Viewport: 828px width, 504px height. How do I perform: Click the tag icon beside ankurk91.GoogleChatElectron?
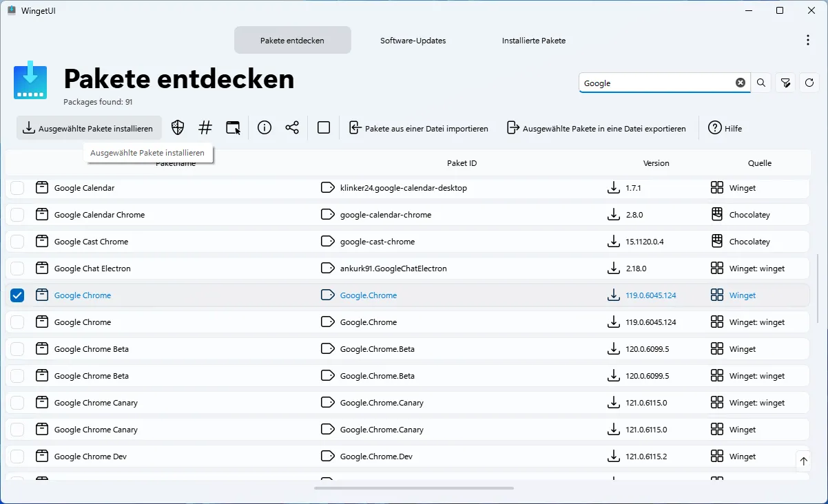pyautogui.click(x=328, y=268)
